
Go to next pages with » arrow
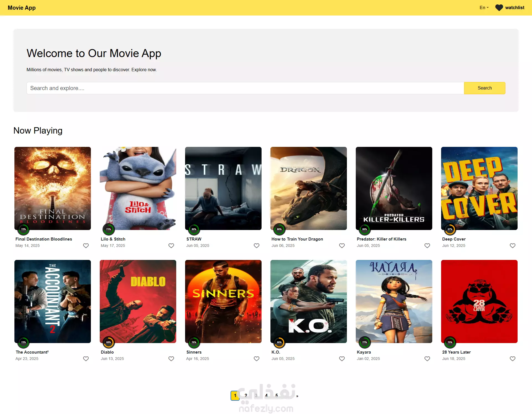[297, 396]
